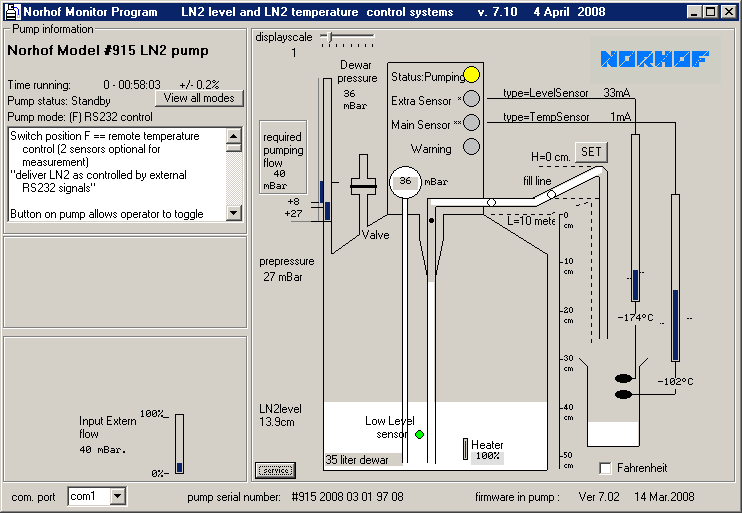Click the SET button for height
Screen dimensions: 742x513
pyautogui.click(x=591, y=152)
